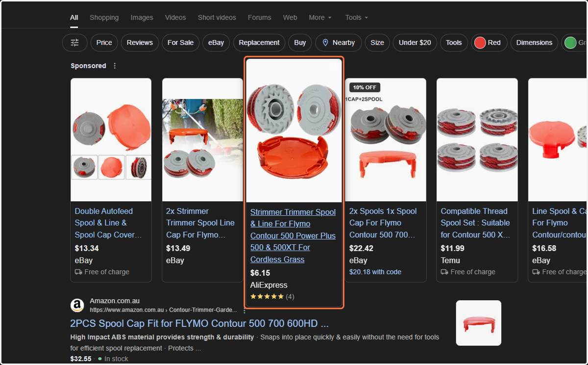Open the Images tab

[142, 17]
